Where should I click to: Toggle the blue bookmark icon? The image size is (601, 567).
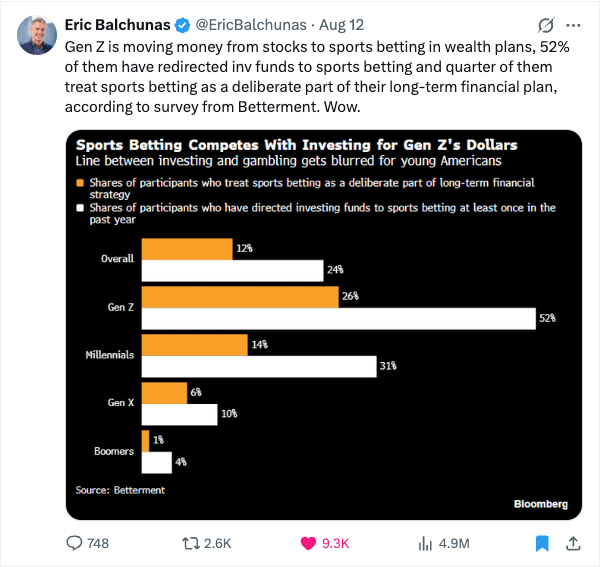542,543
